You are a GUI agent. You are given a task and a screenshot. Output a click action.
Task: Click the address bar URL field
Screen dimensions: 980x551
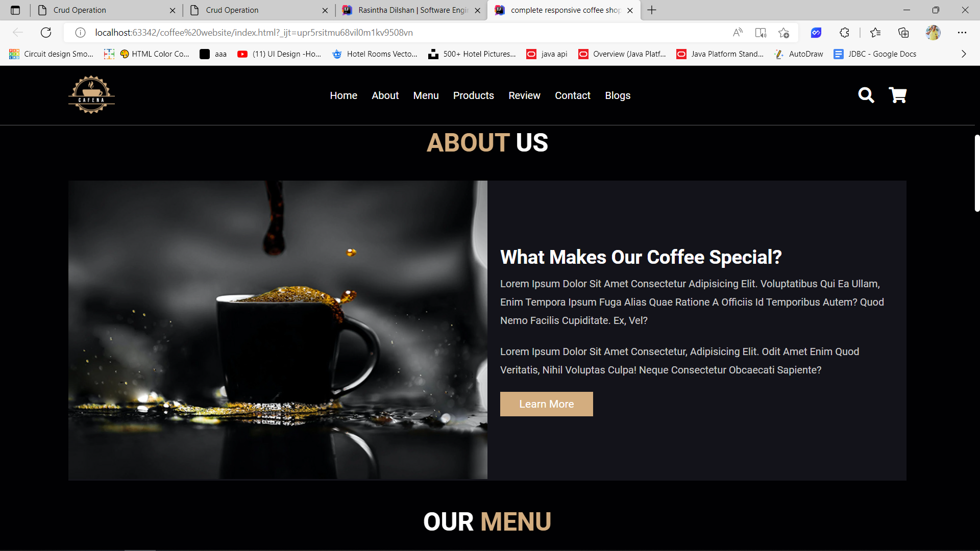[408, 33]
